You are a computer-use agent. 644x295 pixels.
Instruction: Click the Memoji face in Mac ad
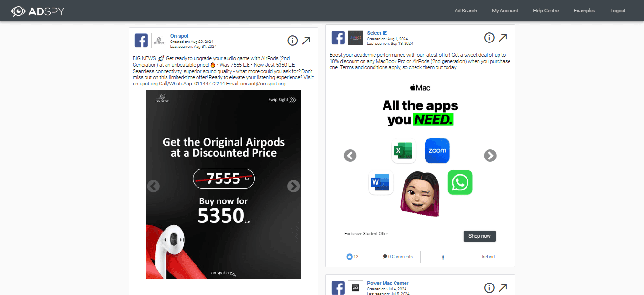point(420,194)
